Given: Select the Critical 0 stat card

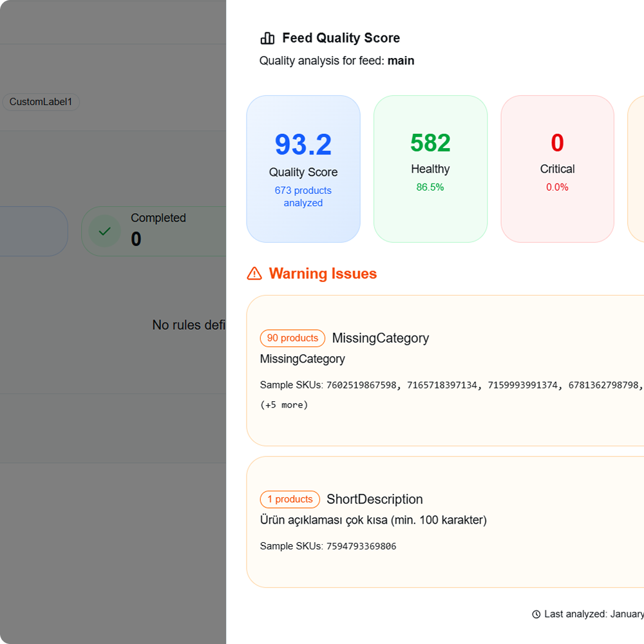Looking at the screenshot, I should pos(557,169).
